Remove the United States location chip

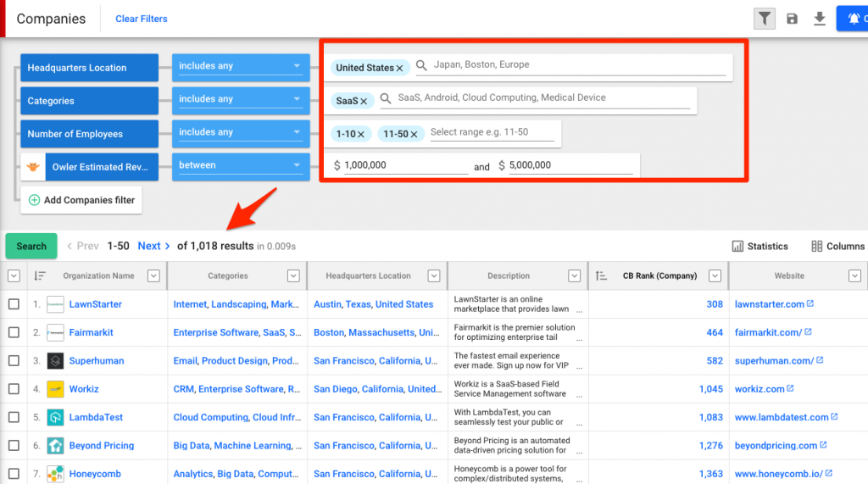click(399, 68)
